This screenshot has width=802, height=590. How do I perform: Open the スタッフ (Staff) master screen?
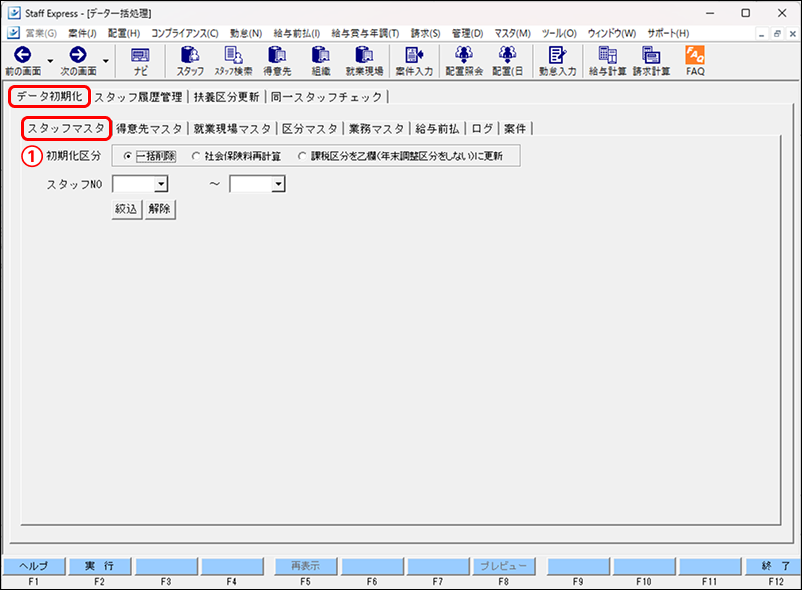189,62
